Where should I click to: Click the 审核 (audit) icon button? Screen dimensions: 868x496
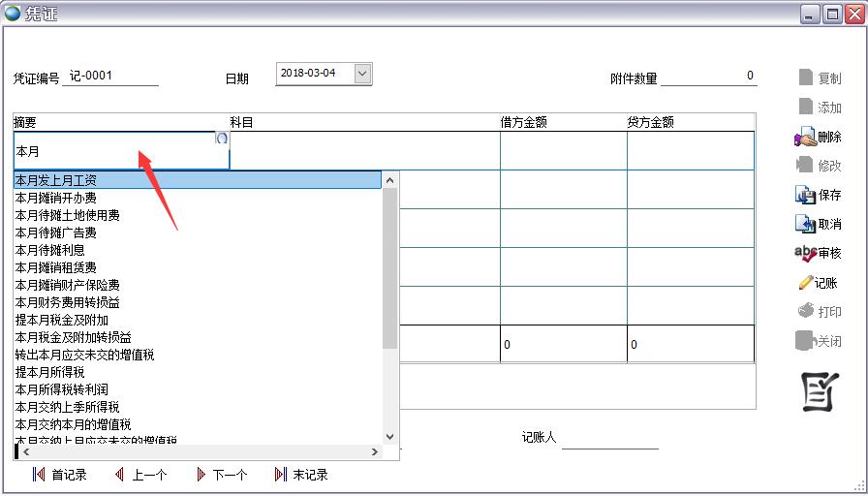818,254
